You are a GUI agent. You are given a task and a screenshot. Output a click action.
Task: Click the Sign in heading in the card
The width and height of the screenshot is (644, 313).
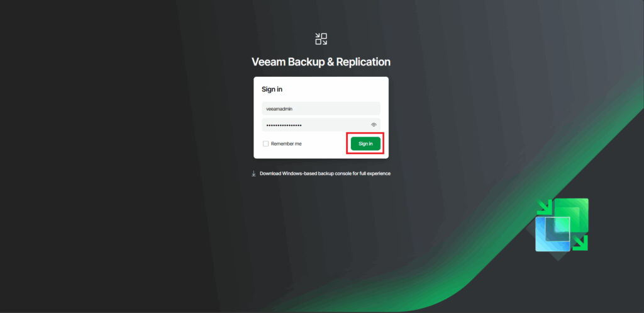(x=272, y=89)
